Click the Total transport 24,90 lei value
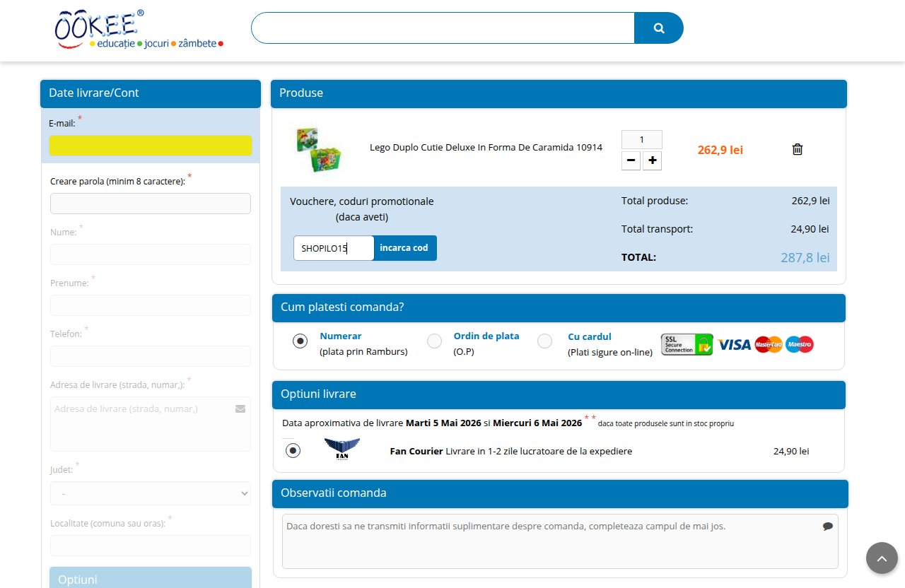This screenshot has width=905, height=588. (x=810, y=229)
